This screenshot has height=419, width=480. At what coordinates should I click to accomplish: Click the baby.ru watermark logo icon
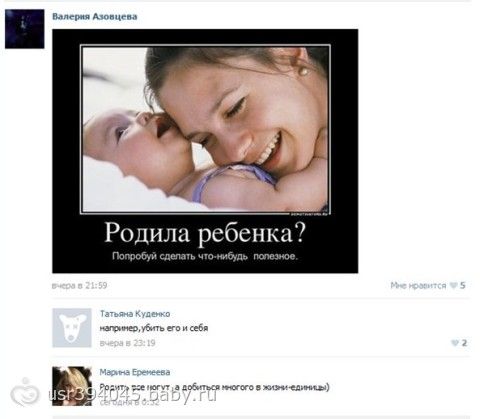25,392
